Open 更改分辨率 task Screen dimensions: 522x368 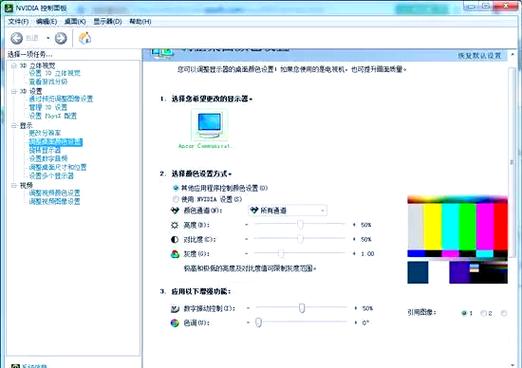coord(45,133)
